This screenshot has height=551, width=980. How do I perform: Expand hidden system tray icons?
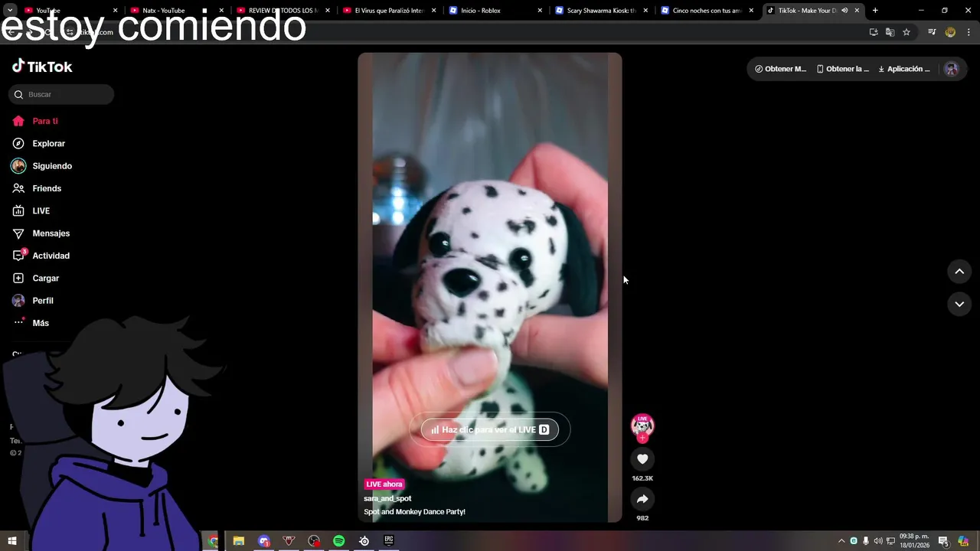841,541
